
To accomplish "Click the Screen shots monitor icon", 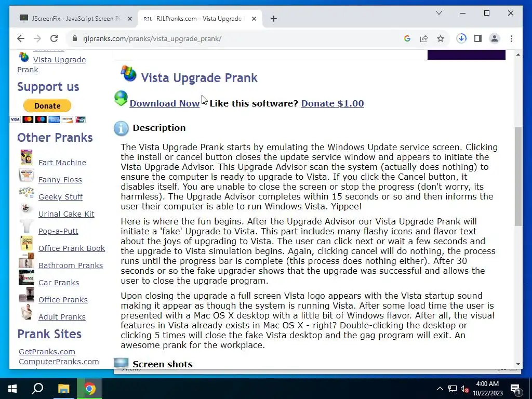I will [x=121, y=363].
